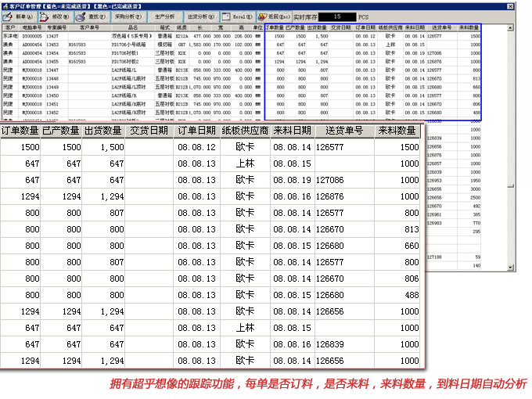Viewport: 532px width, 399px height.
Task: Open the 采购分析 (Purchase Analysis) tool
Action: (x=126, y=16)
